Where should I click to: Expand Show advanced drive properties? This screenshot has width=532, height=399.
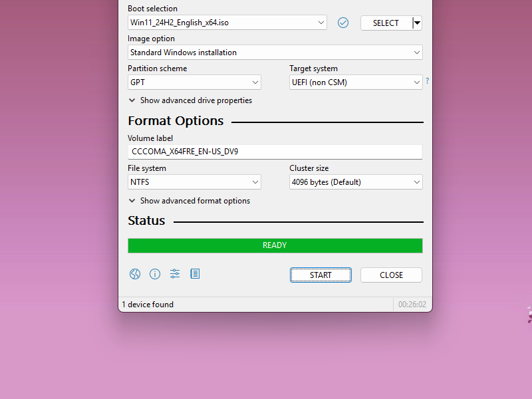[190, 100]
